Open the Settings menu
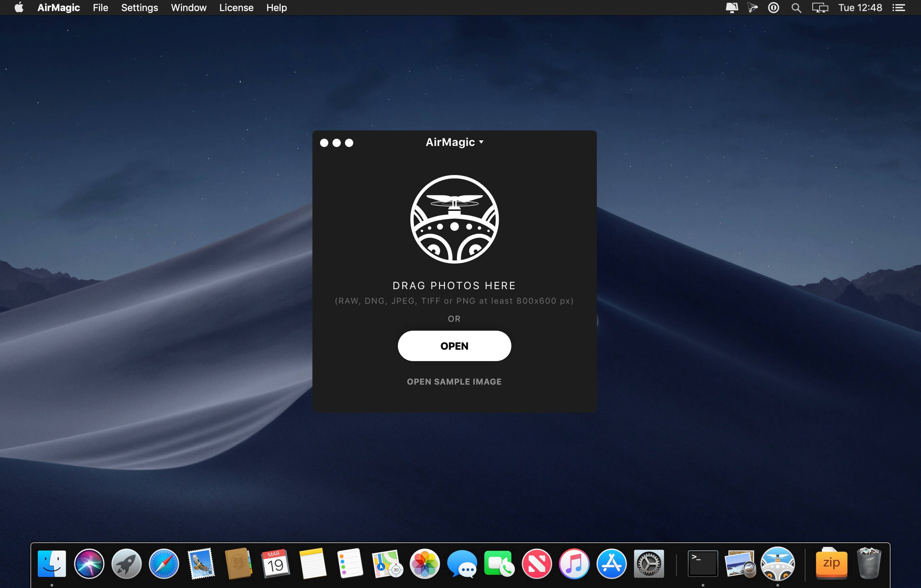Viewport: 921px width, 588px height. click(x=139, y=8)
